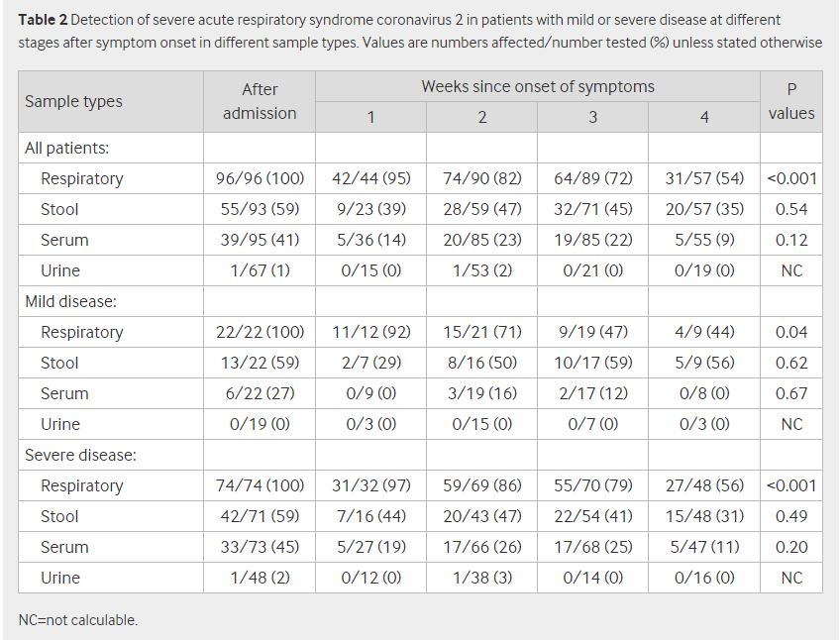Click the 0.49 P value cell
This screenshot has height=640, width=840.
(790, 516)
